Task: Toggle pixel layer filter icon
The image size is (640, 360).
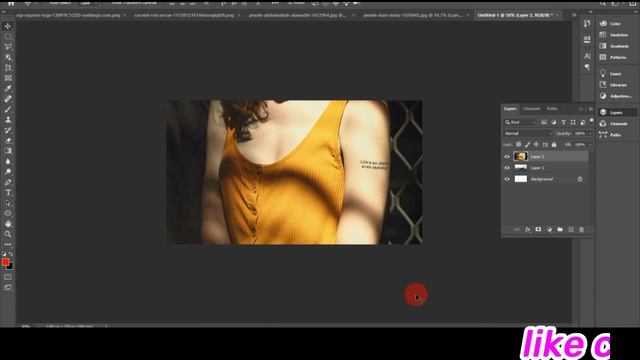Action: click(x=544, y=122)
